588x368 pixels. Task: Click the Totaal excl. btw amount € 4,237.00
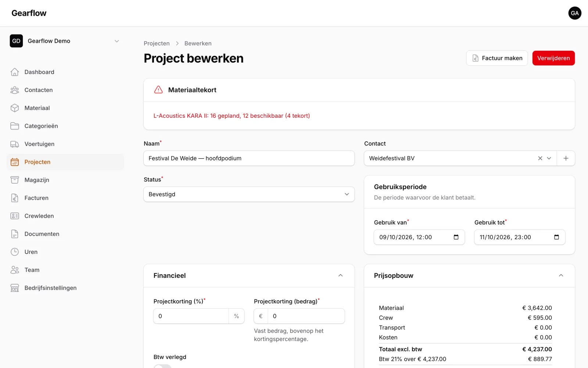coord(537,349)
